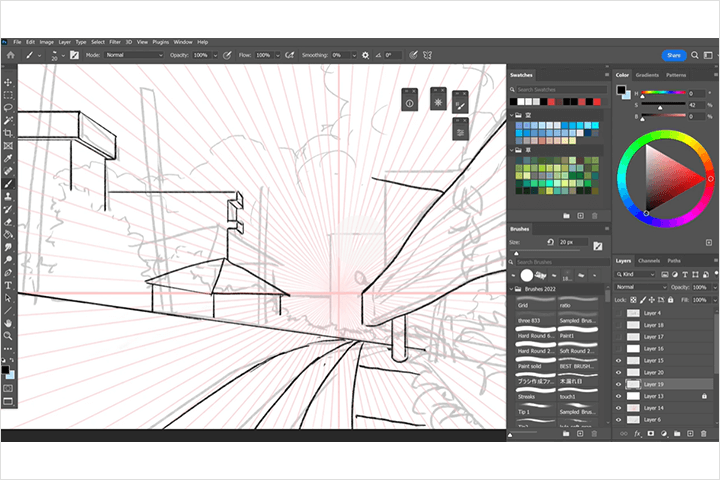The image size is (720, 480).
Task: Hide Layer 15 with its eye icon
Action: coord(619,361)
